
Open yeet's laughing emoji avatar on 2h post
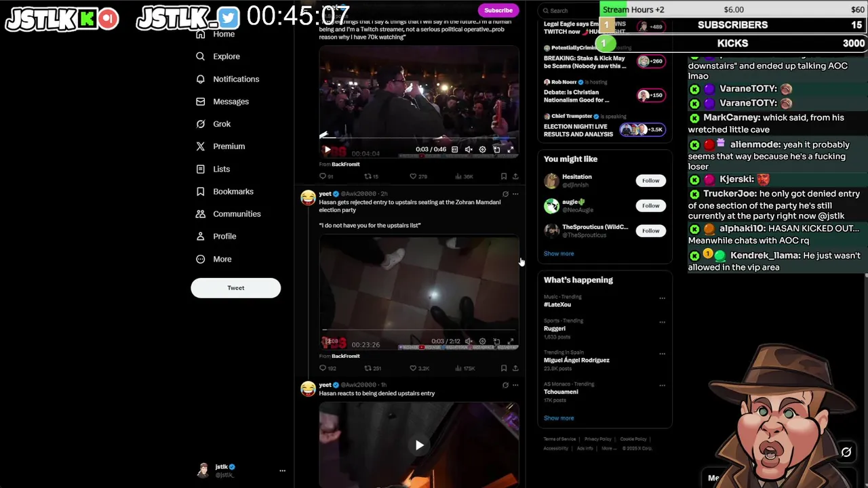308,198
